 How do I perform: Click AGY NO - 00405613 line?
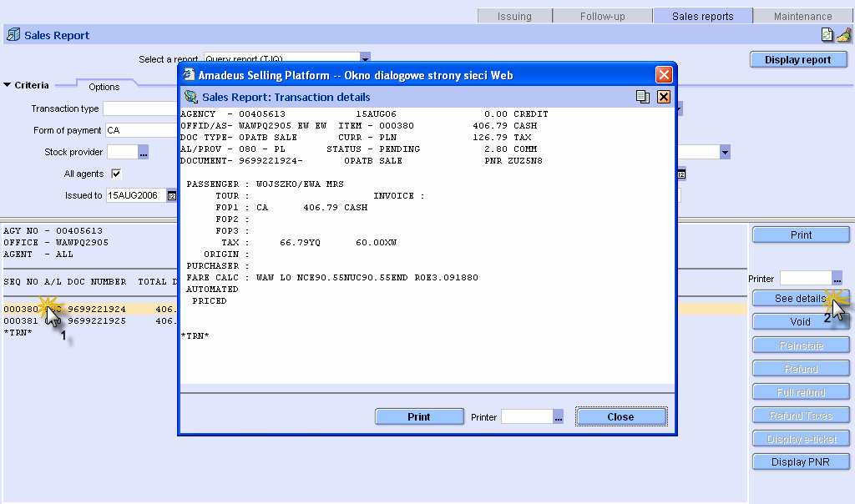[x=53, y=231]
